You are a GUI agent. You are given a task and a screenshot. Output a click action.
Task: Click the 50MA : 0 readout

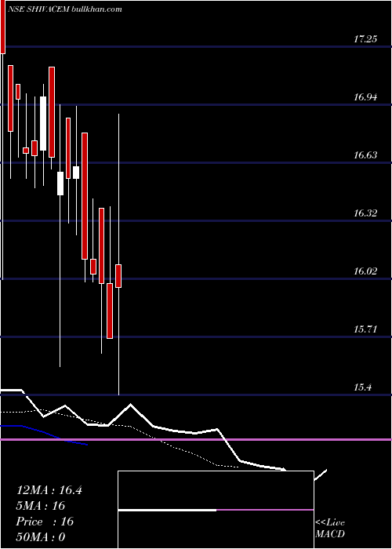[41, 537]
